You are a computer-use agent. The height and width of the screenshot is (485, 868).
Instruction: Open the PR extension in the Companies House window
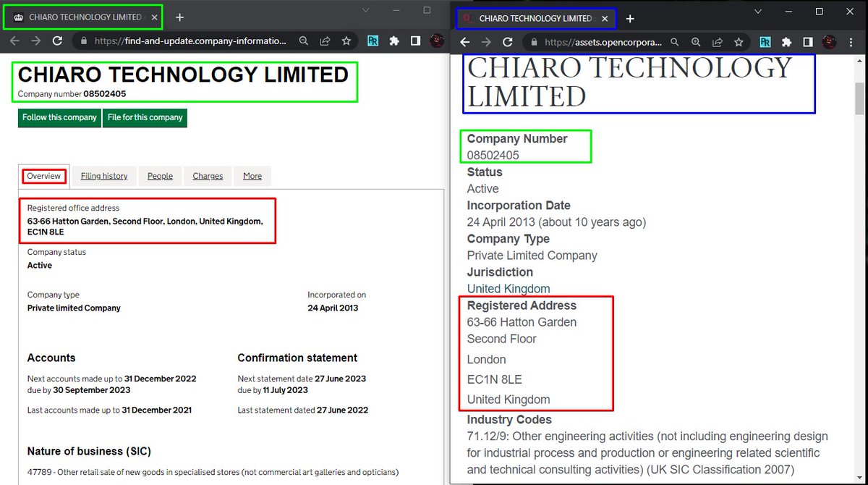(373, 41)
